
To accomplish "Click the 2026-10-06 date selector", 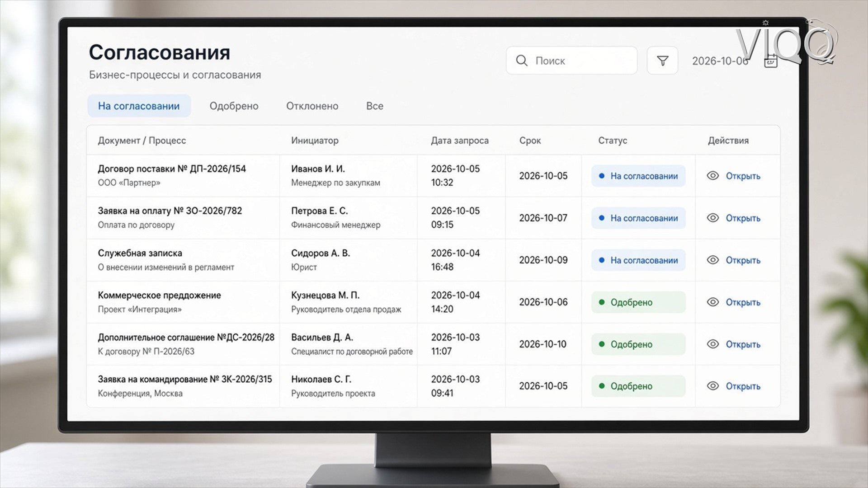I will click(x=720, y=61).
